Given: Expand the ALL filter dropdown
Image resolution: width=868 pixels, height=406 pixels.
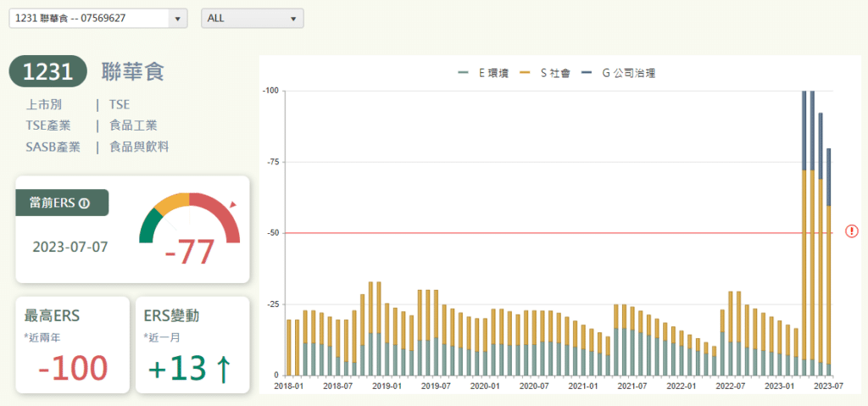Looking at the screenshot, I should click(x=252, y=19).
